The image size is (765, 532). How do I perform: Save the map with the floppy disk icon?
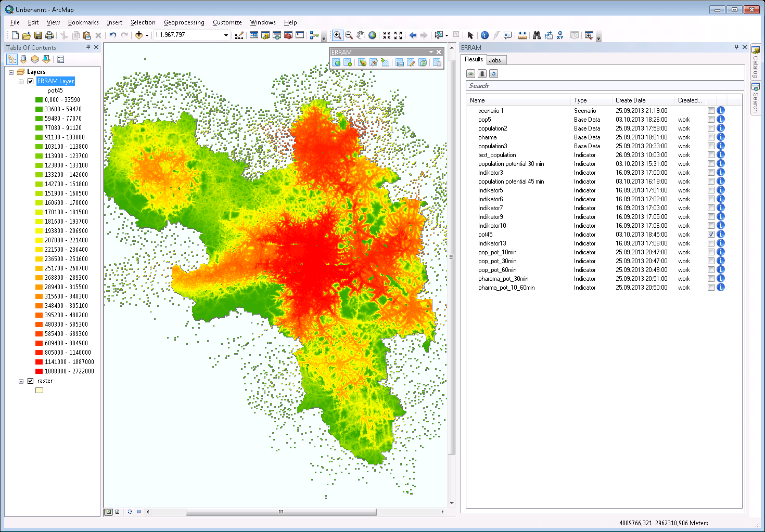click(38, 35)
